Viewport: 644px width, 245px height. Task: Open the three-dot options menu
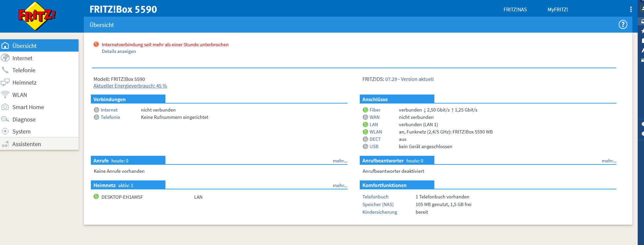pyautogui.click(x=631, y=10)
